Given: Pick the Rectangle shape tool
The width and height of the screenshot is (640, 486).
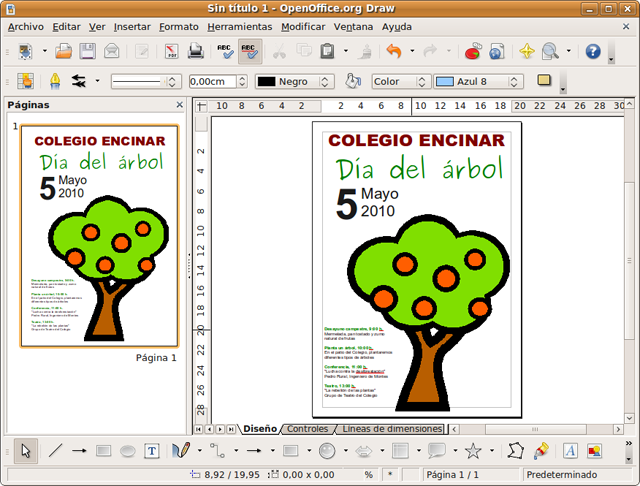Looking at the screenshot, I should [103, 451].
